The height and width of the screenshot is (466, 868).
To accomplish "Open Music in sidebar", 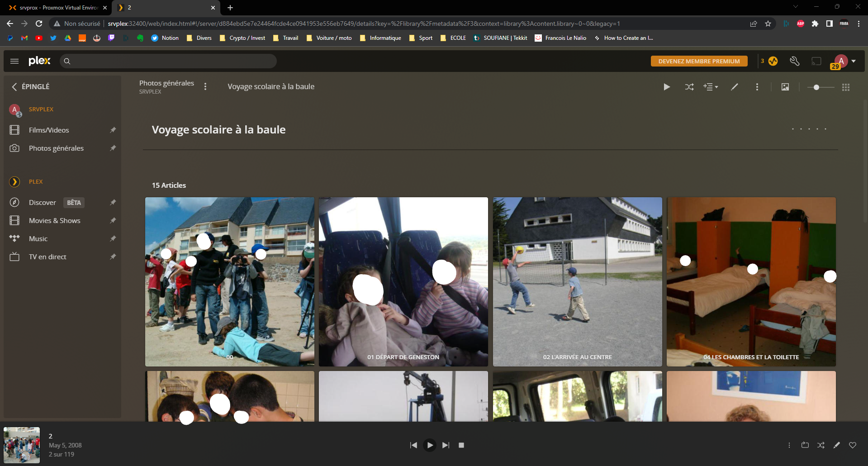I will coord(38,238).
